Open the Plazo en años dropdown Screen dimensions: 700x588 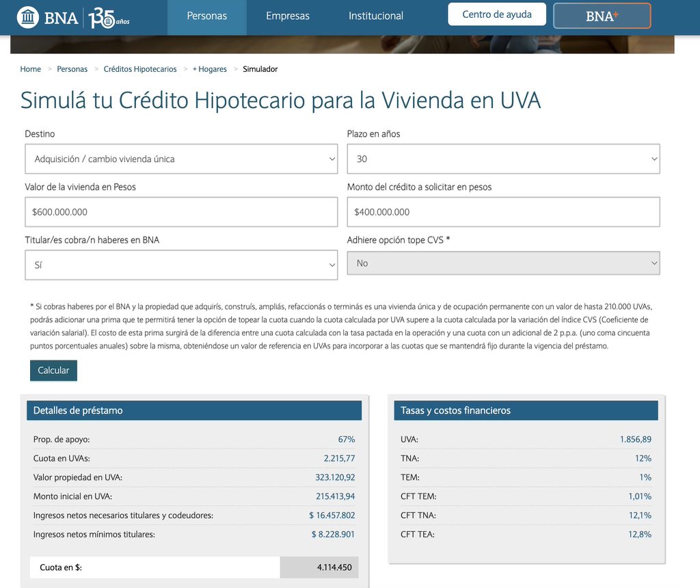(504, 159)
